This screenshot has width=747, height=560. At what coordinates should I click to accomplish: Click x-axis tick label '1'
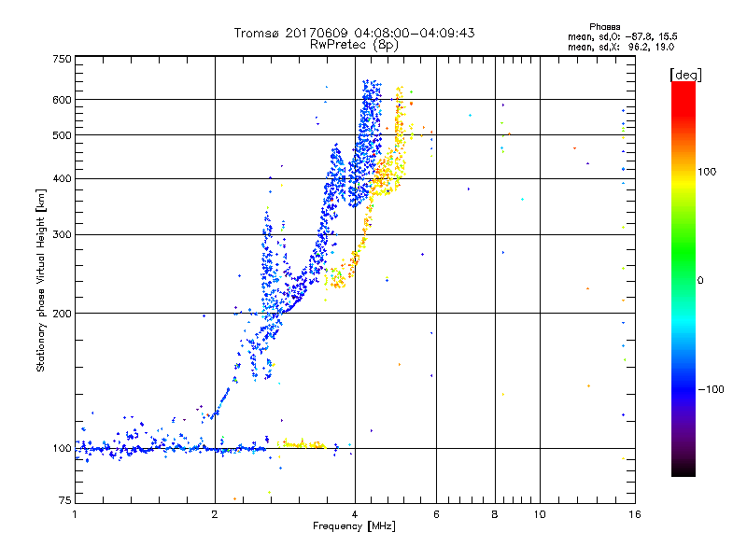(75, 514)
